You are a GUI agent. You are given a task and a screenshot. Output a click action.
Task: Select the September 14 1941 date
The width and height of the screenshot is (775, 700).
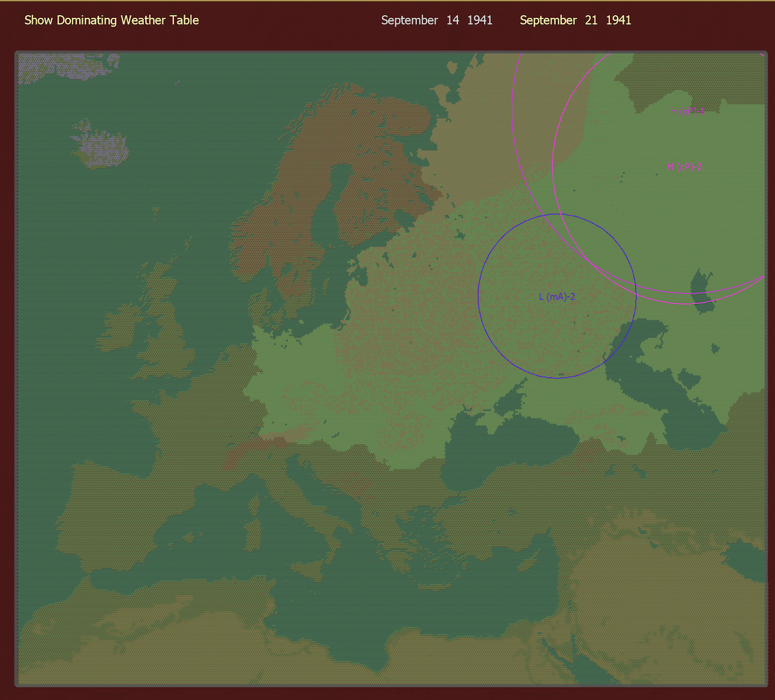coord(436,21)
